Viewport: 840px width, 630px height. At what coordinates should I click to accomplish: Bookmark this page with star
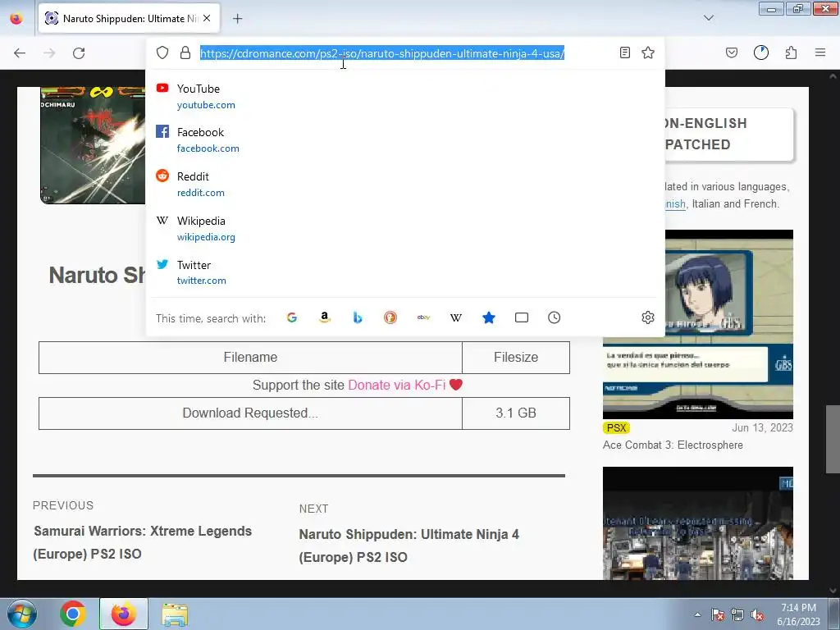coord(648,52)
